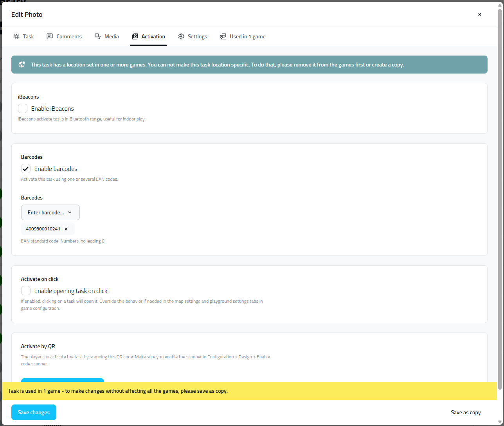Click the Save changes button
Screen dimensions: 504x426
click(x=34, y=412)
